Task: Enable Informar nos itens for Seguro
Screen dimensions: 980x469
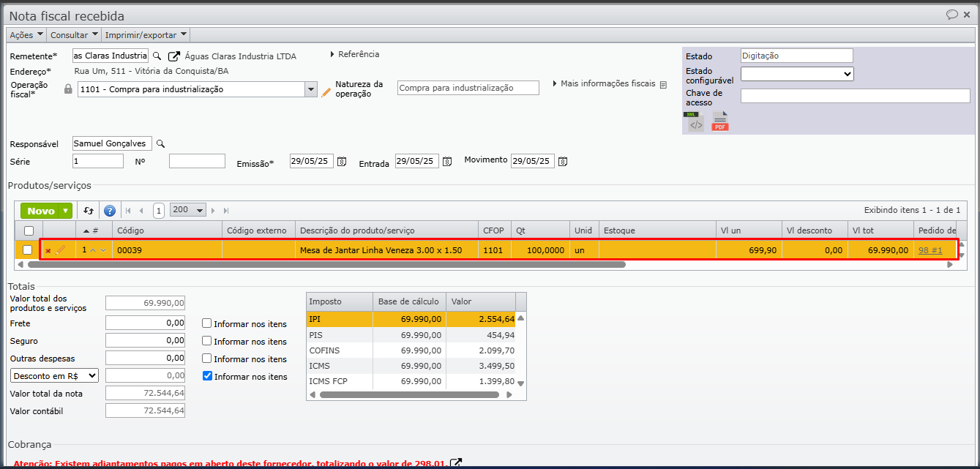Action: 207,341
